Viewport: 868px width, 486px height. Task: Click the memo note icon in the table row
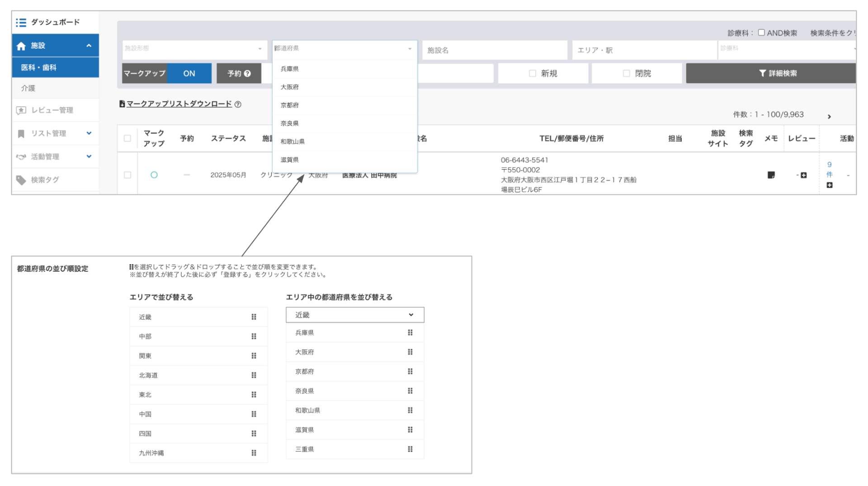coord(771,175)
